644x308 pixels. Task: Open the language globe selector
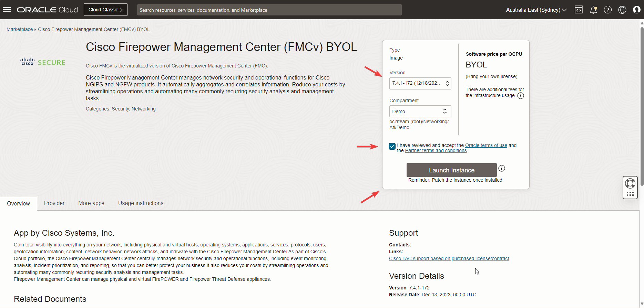pos(622,10)
